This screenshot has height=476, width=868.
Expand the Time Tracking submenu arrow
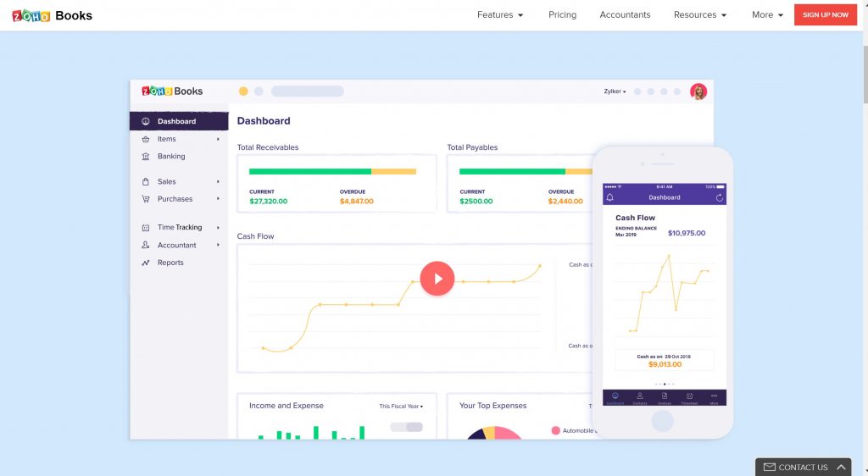click(x=218, y=227)
